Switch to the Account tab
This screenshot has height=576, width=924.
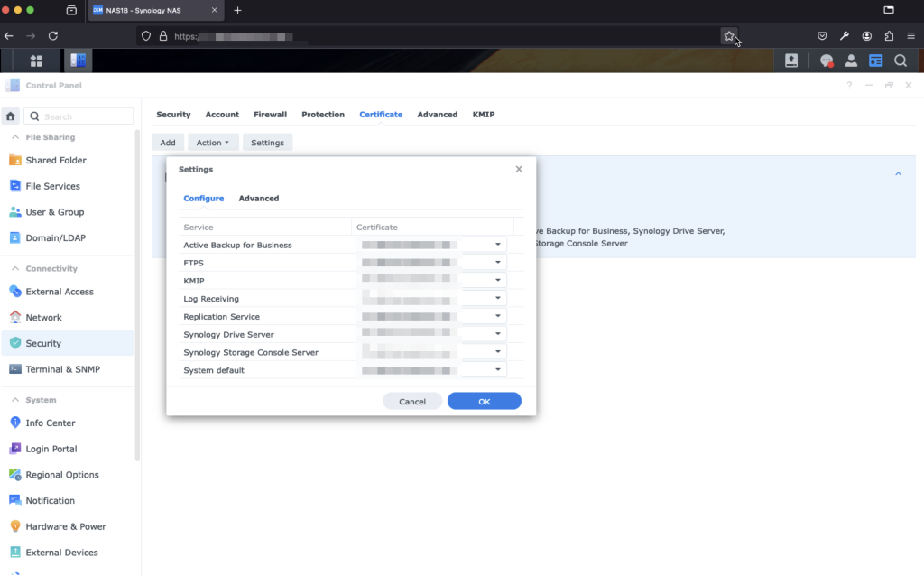pyautogui.click(x=222, y=115)
